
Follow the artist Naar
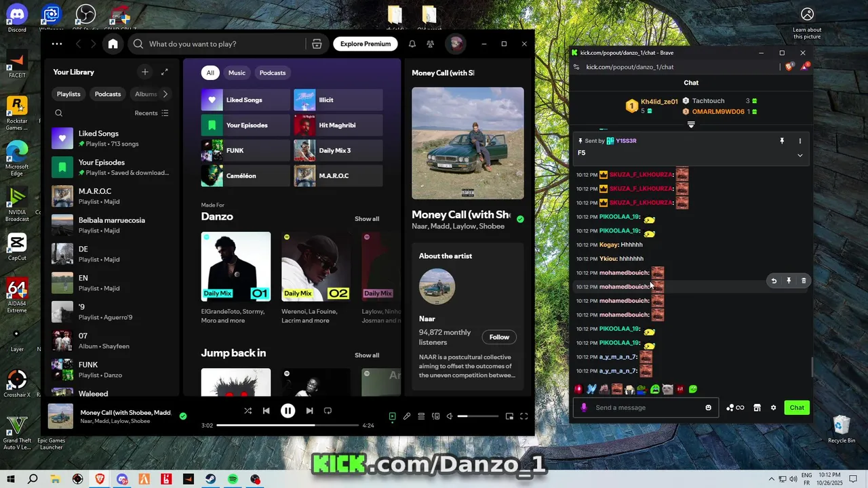tap(499, 337)
